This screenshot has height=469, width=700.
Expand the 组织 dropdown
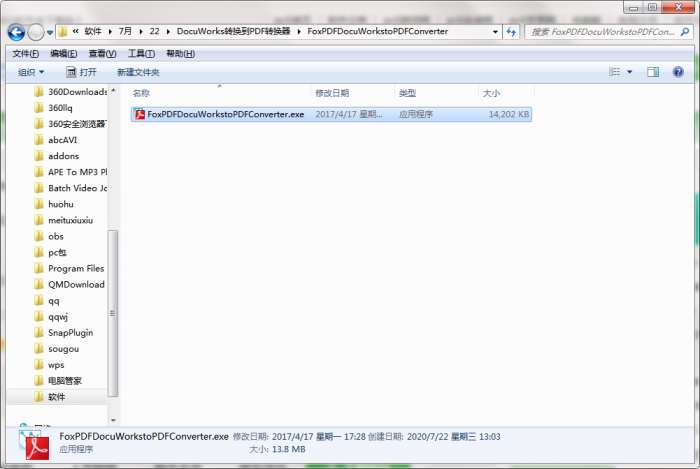click(x=31, y=72)
